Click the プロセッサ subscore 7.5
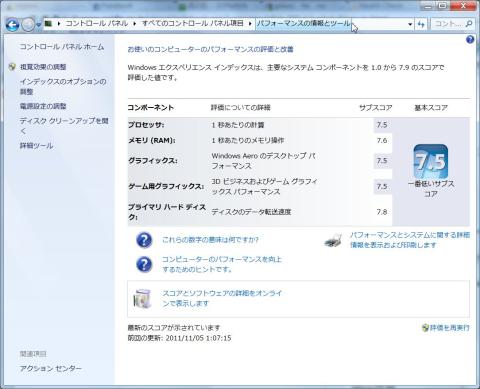 pyautogui.click(x=382, y=125)
